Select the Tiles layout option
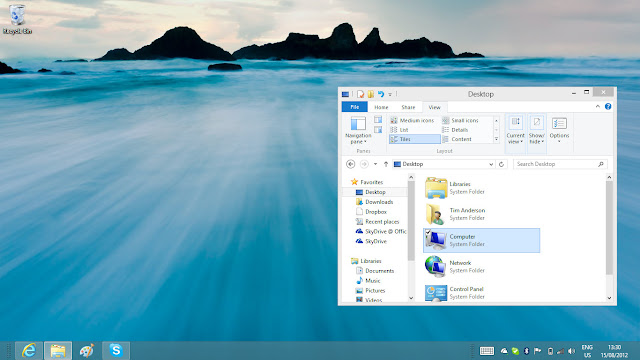This screenshot has height=360, width=640. coord(414,139)
